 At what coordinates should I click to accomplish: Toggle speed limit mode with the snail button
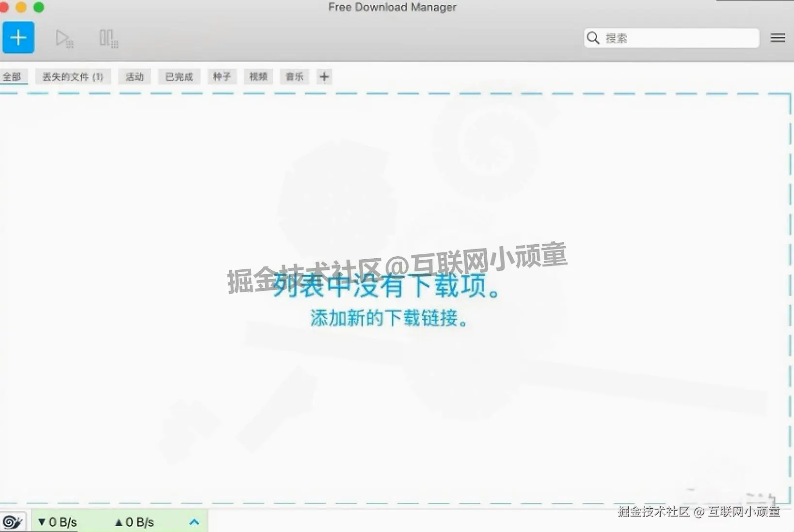click(x=13, y=521)
